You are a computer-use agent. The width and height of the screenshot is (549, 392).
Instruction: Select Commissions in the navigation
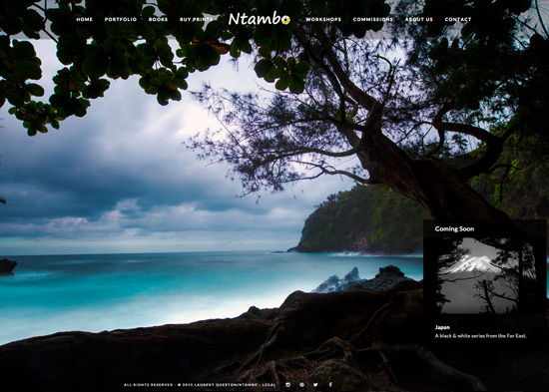pos(373,19)
